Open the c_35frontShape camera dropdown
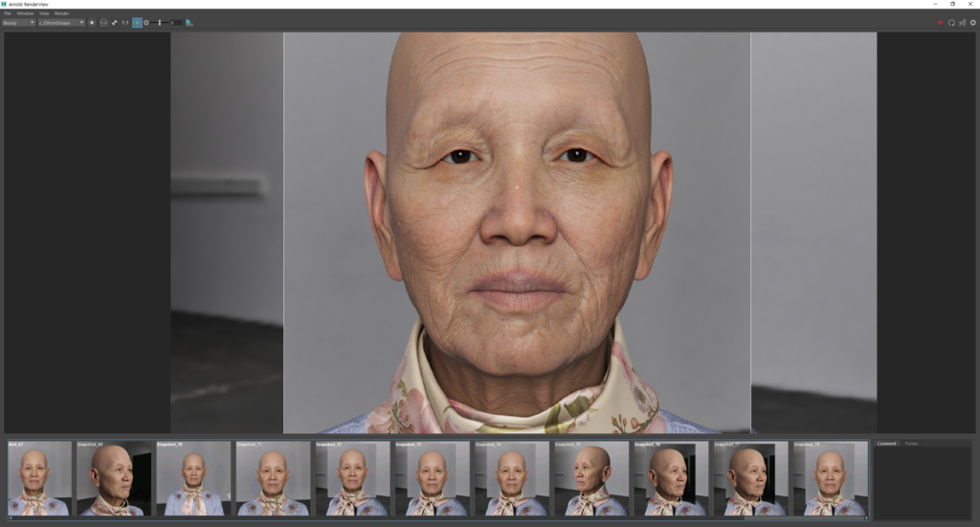This screenshot has width=980, height=527. [x=60, y=23]
